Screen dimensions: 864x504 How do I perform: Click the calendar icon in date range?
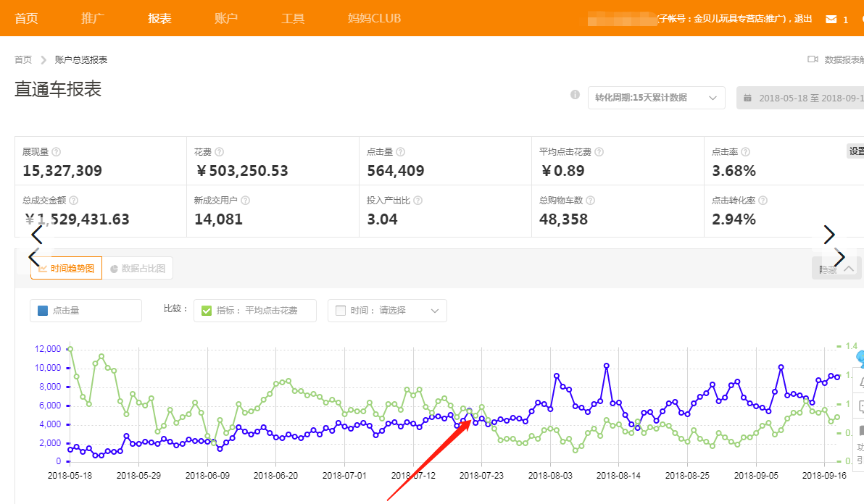point(748,98)
